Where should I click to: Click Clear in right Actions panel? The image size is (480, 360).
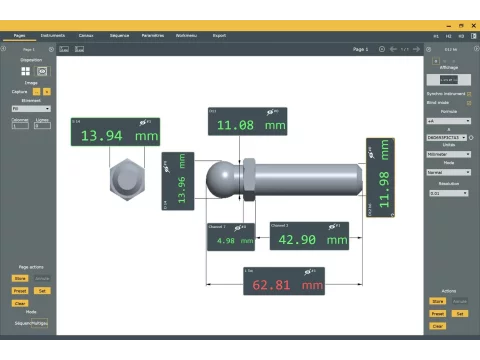(438, 326)
